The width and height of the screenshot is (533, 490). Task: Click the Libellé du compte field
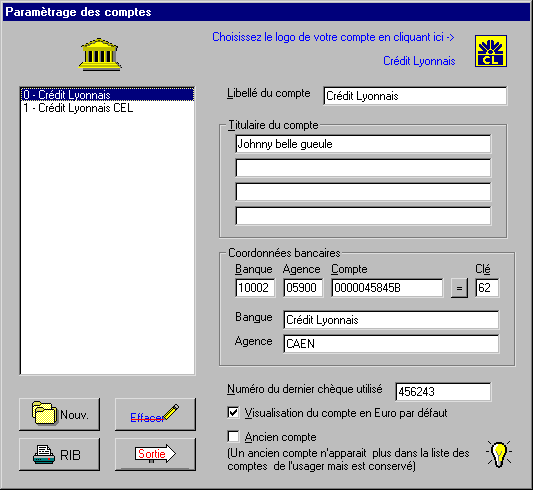coord(415,96)
